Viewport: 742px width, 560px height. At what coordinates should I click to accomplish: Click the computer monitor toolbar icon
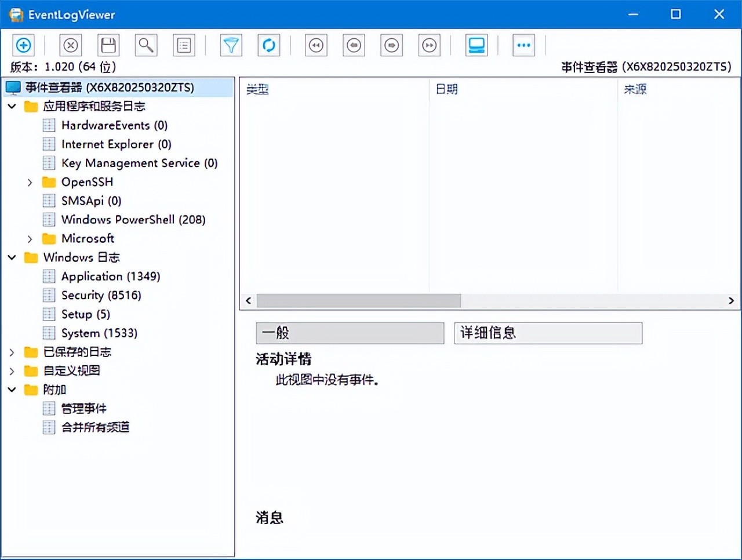pyautogui.click(x=477, y=45)
